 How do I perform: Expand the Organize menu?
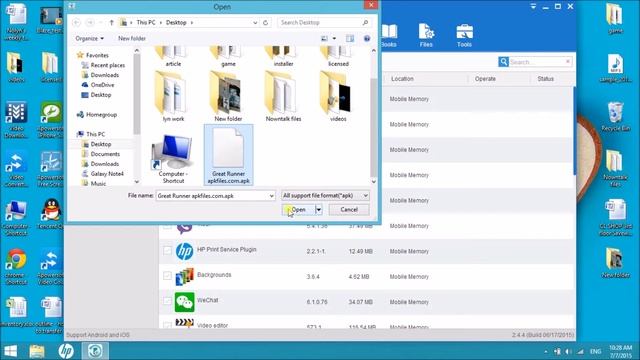89,38
